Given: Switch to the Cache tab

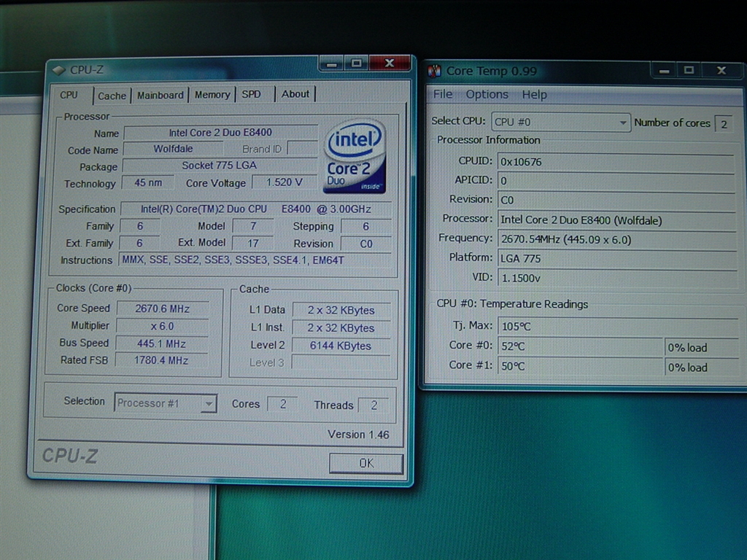Looking at the screenshot, I should (x=112, y=95).
